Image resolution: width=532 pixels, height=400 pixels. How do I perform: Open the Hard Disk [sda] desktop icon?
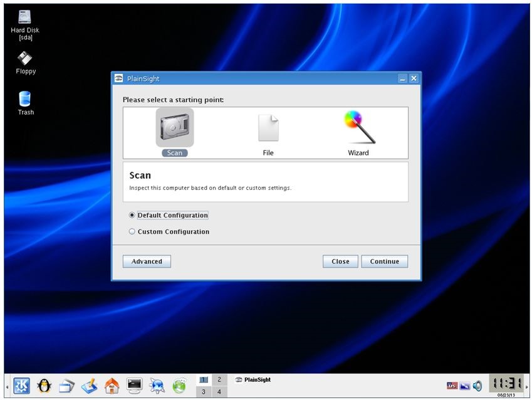click(25, 18)
